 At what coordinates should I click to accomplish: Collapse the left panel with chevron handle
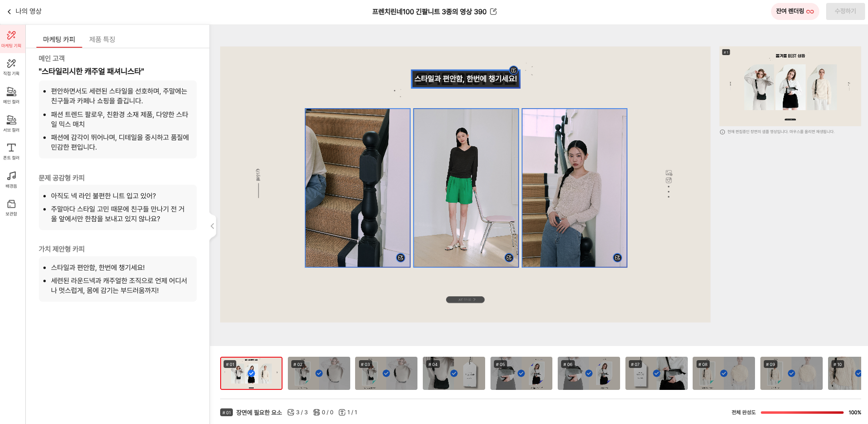(212, 226)
